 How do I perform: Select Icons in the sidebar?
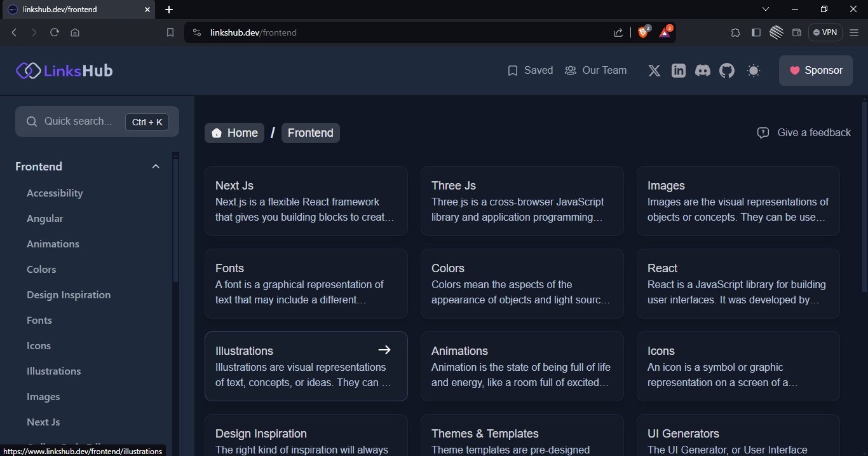point(39,345)
